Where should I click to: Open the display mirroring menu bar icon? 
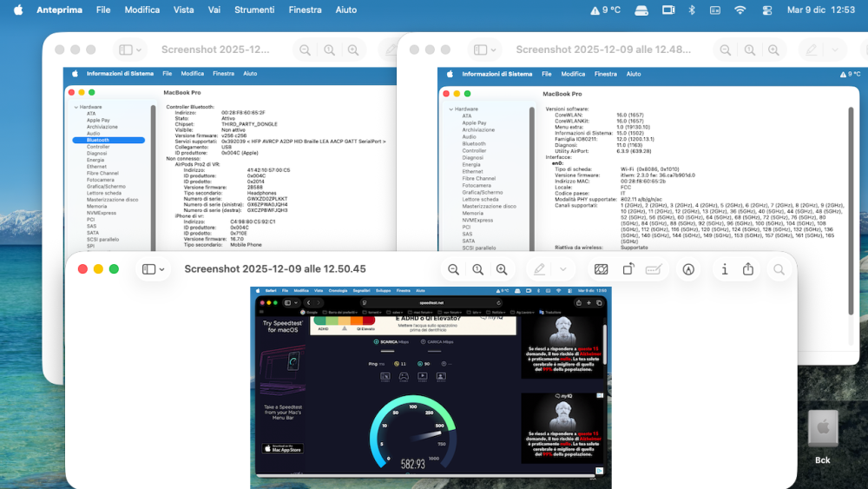pos(668,10)
